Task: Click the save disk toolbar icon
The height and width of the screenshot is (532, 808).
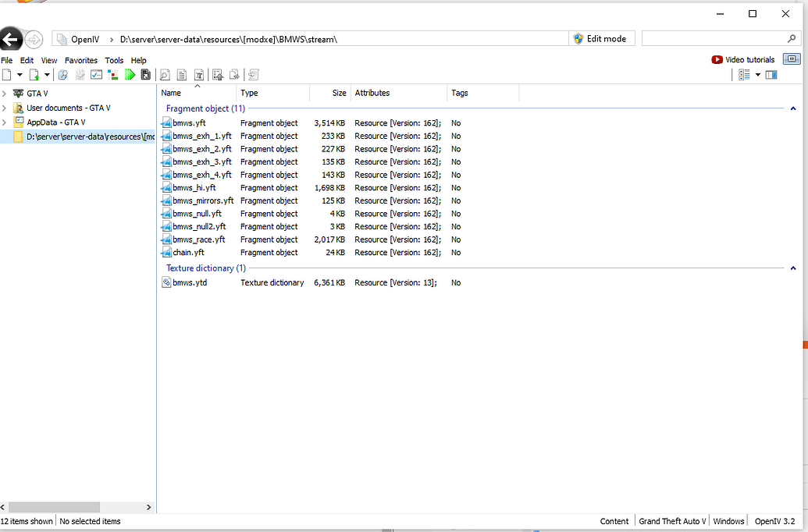Action: (x=145, y=75)
